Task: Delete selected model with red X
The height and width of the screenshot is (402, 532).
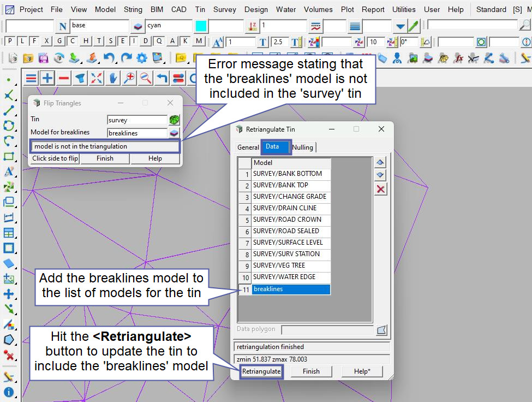Action: coord(381,189)
